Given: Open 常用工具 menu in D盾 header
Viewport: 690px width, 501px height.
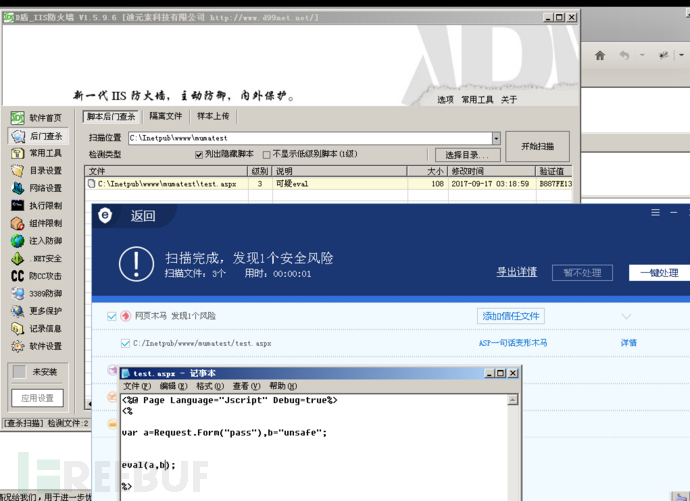Looking at the screenshot, I should [x=477, y=100].
